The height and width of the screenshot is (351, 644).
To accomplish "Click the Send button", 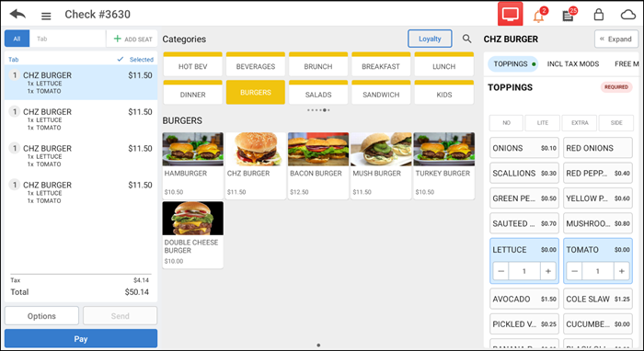I will (x=120, y=316).
